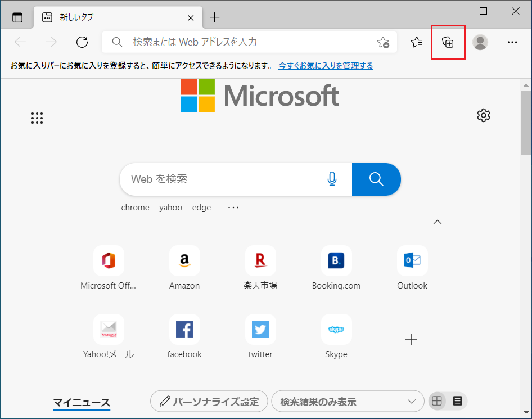Switch to grid view layout
Screen dimensions: 532x419
point(437,401)
